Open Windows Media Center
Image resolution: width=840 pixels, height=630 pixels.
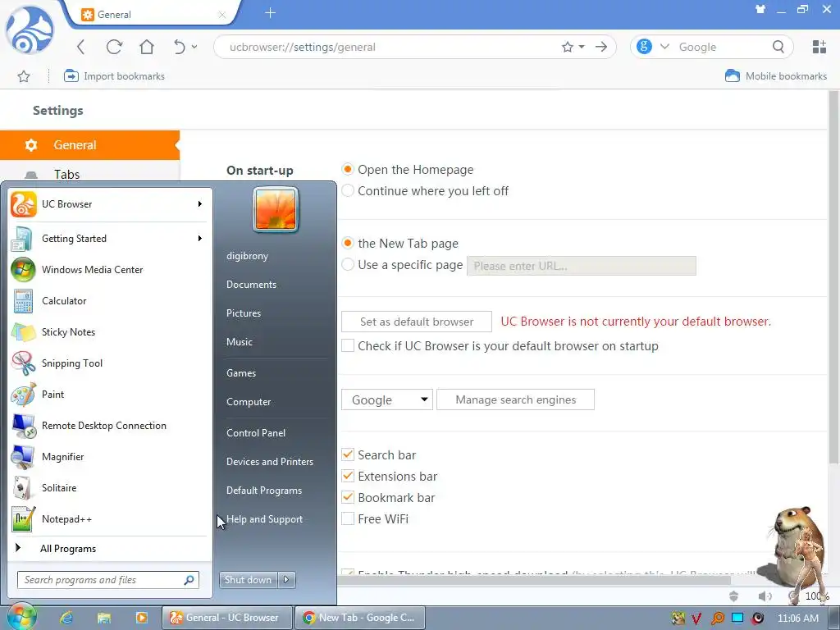pos(107,270)
